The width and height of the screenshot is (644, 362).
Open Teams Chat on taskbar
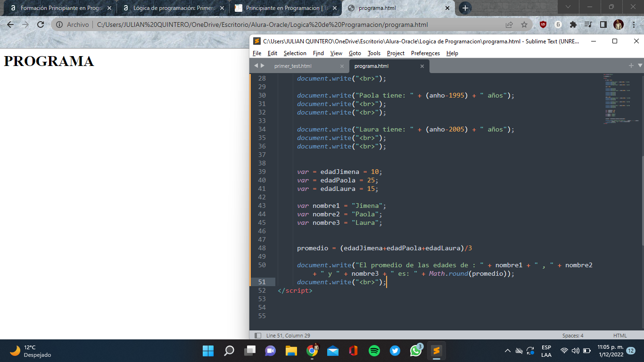coord(270,351)
